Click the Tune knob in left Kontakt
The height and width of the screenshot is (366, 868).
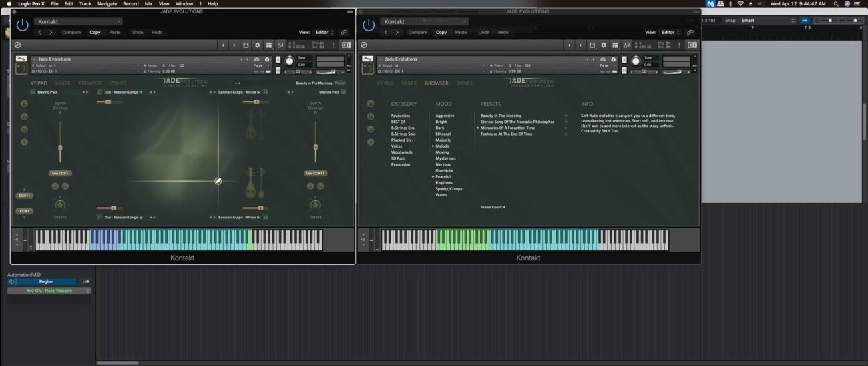tap(289, 61)
